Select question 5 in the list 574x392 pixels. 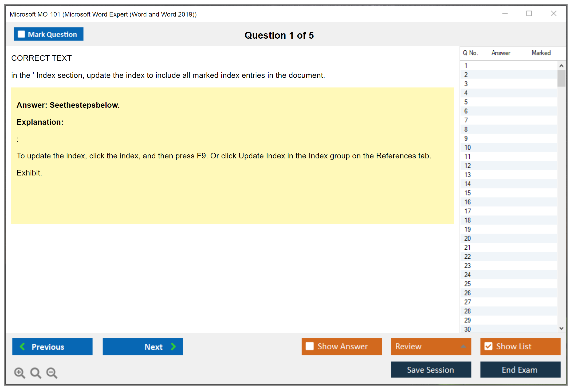coord(466,102)
